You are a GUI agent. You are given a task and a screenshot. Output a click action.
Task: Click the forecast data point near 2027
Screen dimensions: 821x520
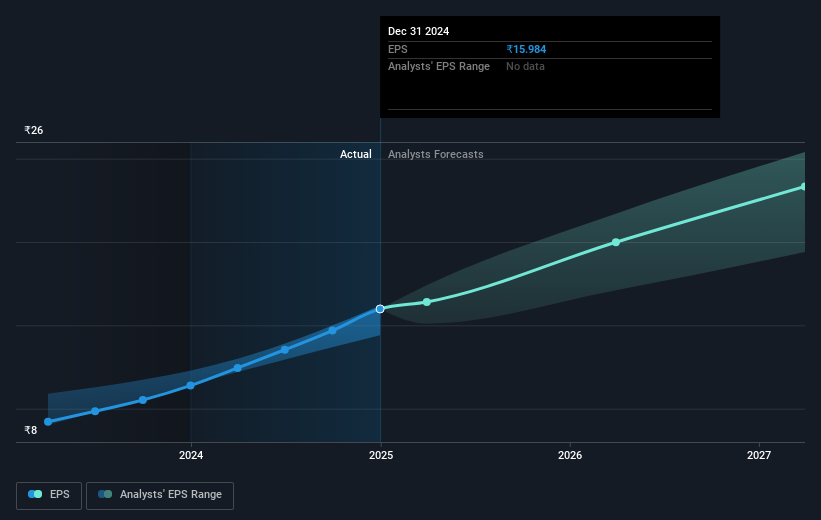[x=804, y=186]
